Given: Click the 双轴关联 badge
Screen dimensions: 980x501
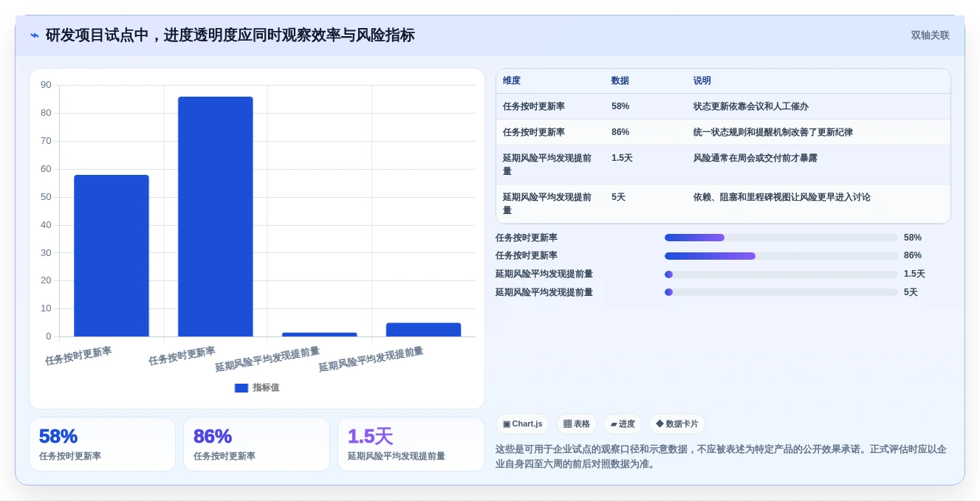Looking at the screenshot, I should pyautogui.click(x=930, y=35).
